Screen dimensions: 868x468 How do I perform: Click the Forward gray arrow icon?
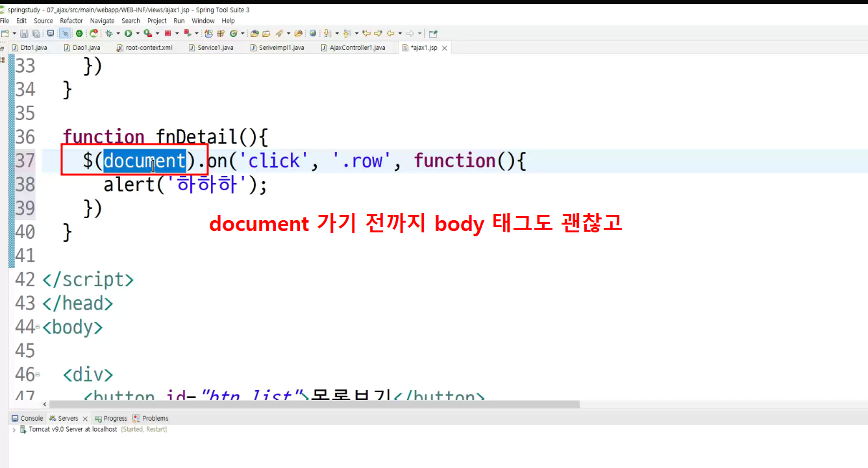(410, 33)
